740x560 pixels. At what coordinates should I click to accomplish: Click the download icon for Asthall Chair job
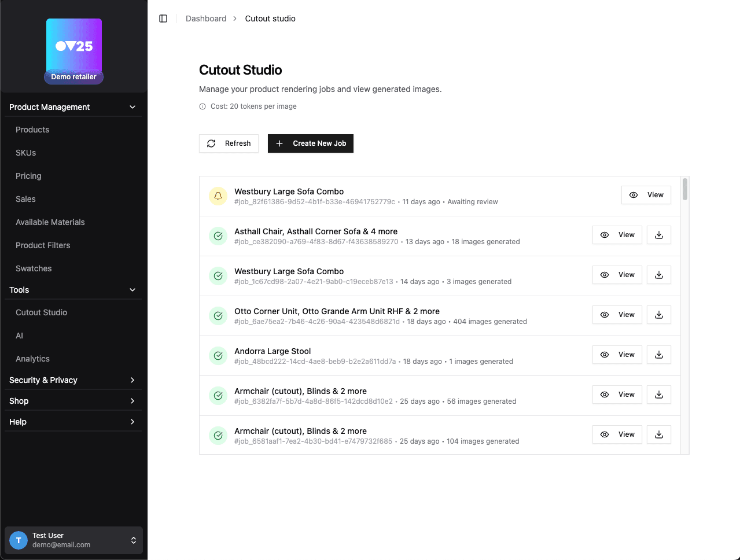658,235
